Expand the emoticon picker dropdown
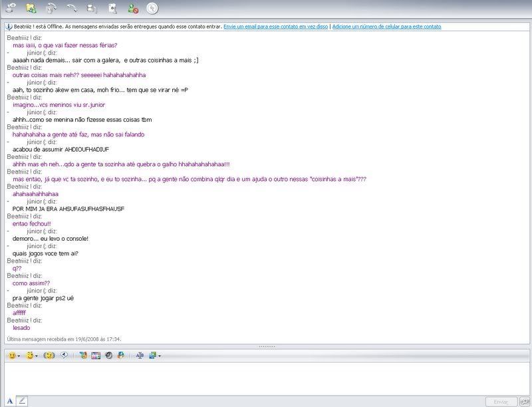 (x=19, y=356)
